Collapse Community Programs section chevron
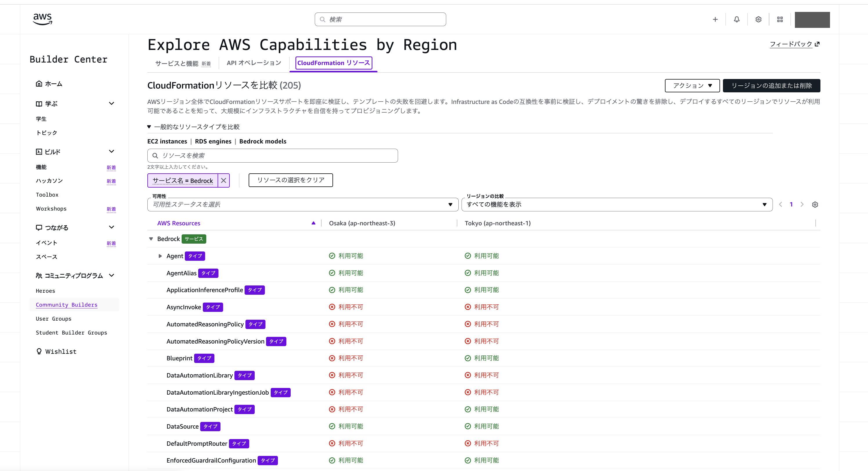Image resolution: width=868 pixels, height=471 pixels. [x=111, y=276]
